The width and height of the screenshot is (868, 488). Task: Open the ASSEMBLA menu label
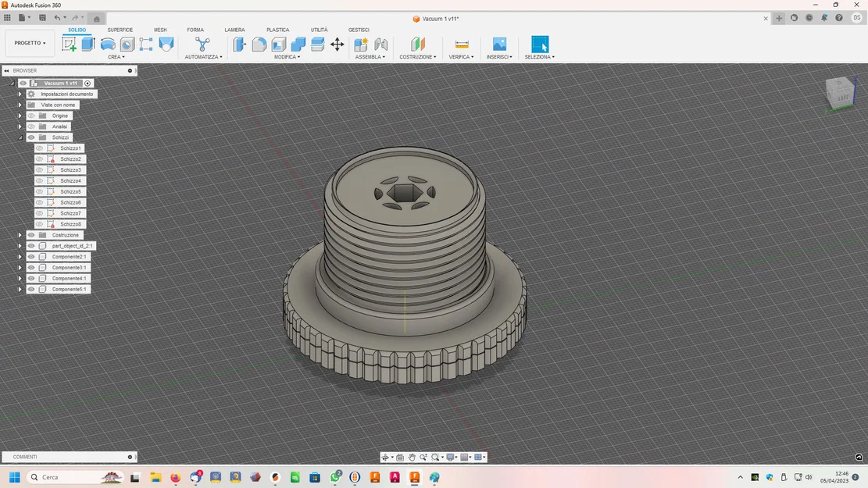tap(370, 57)
